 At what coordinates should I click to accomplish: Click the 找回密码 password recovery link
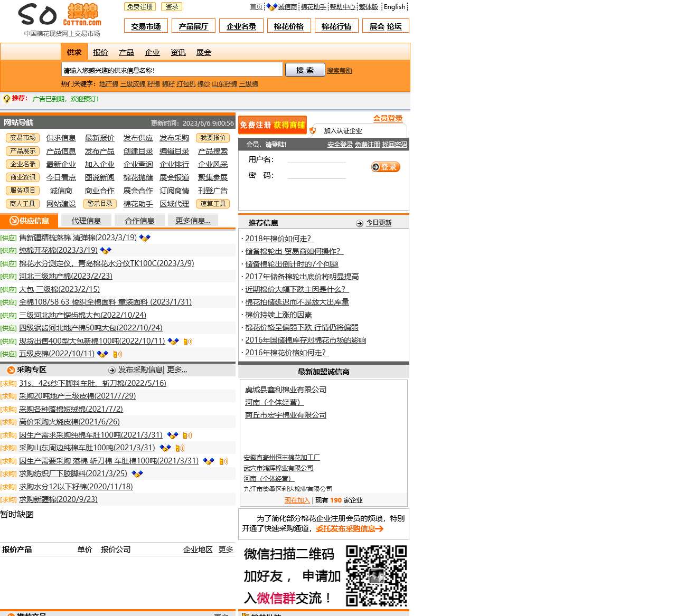tap(395, 144)
